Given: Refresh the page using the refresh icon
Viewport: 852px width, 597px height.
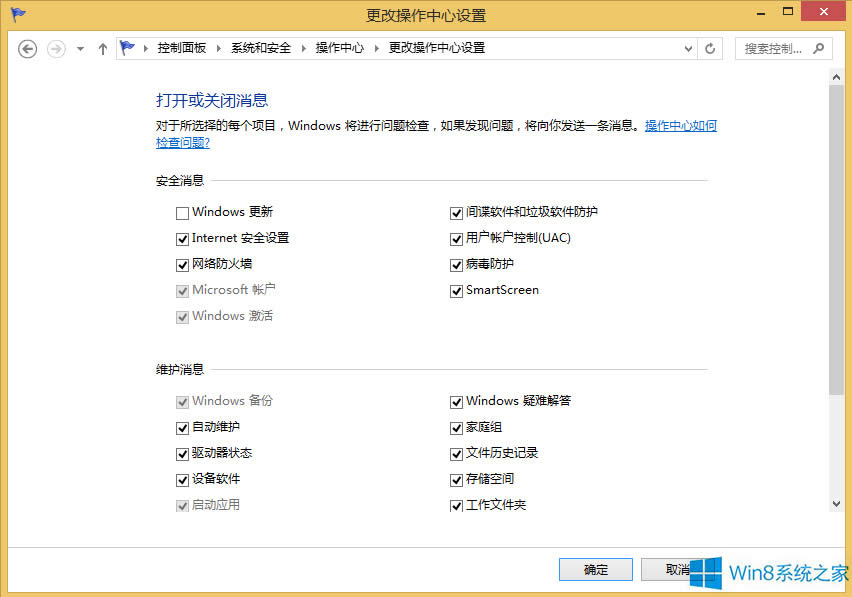Looking at the screenshot, I should point(709,47).
